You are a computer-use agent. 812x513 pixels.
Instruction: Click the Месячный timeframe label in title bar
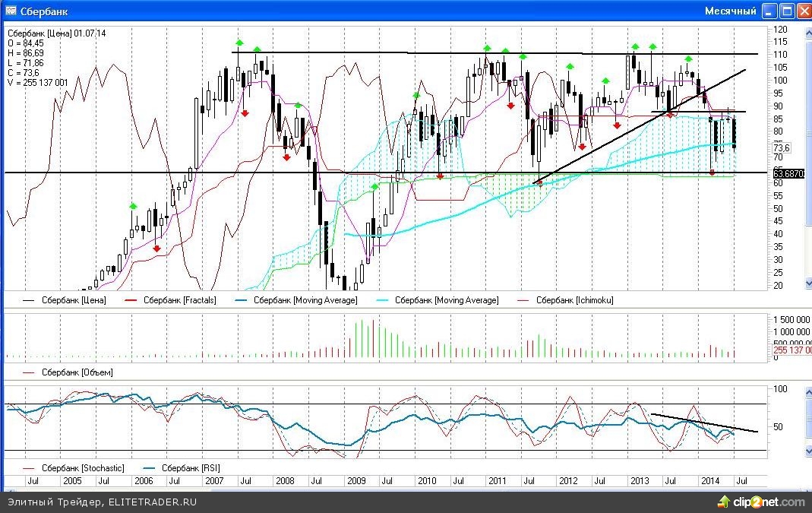[x=730, y=11]
